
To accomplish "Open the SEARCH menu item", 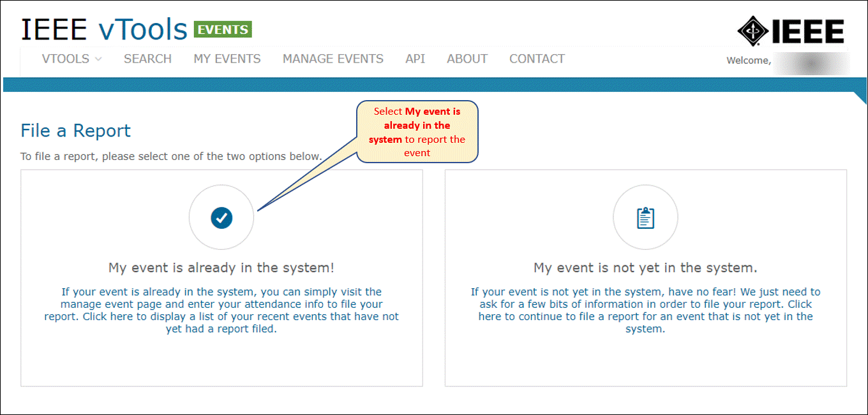I will click(147, 59).
